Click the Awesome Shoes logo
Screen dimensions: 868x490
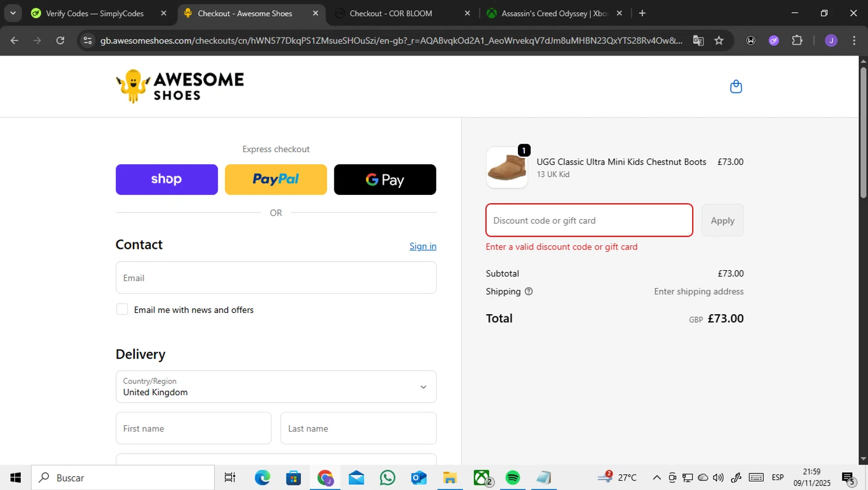pos(180,86)
